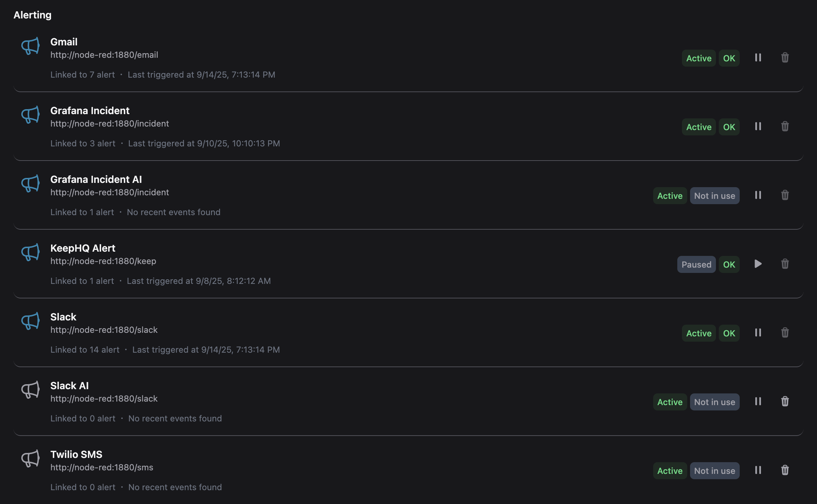
Task: Click the OK status badge for Gmail
Action: 729,58
